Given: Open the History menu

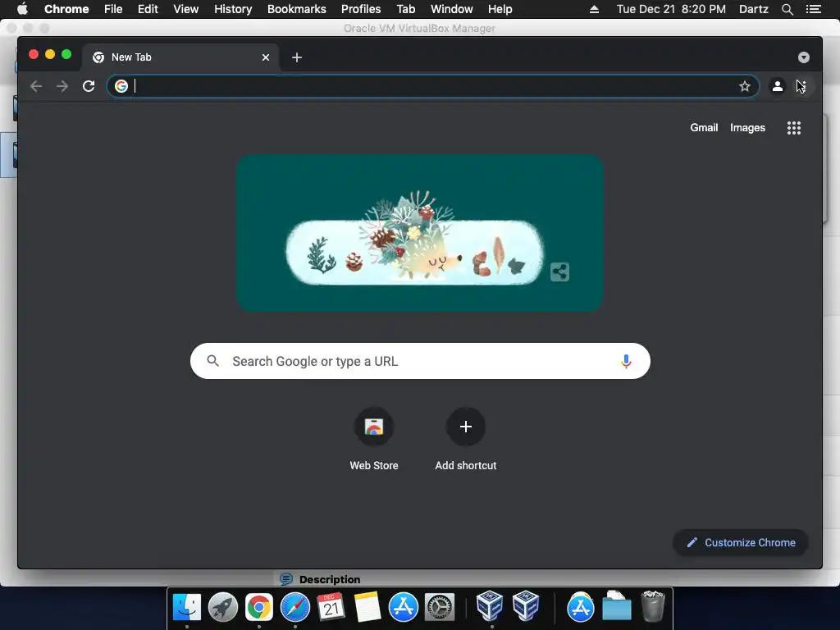Looking at the screenshot, I should click(x=233, y=9).
